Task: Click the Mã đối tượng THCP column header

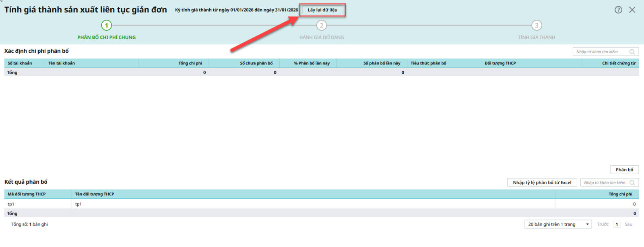Action: pyautogui.click(x=27, y=194)
